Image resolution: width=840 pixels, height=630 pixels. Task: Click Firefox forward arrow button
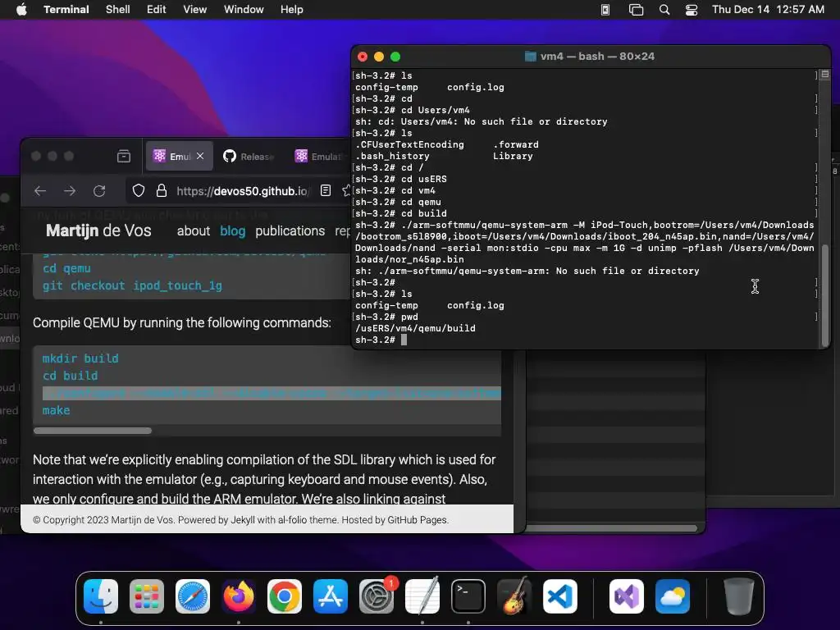70,190
